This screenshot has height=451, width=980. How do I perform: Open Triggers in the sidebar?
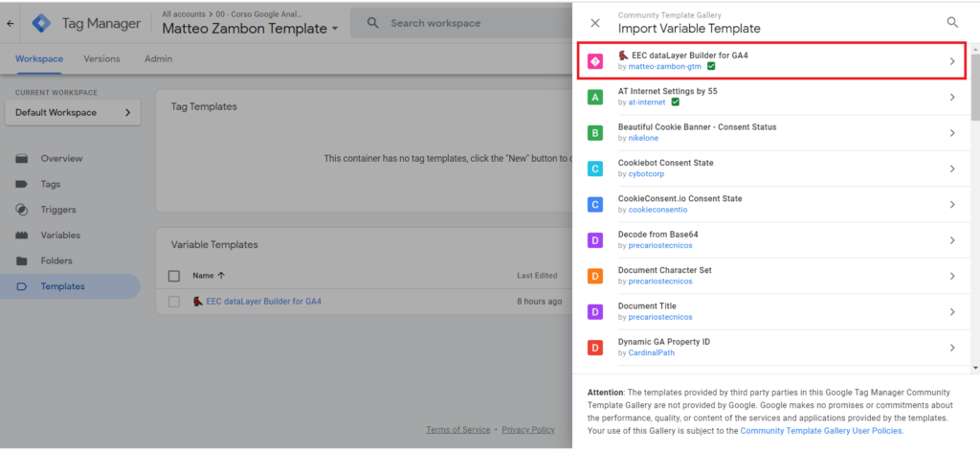tap(58, 210)
